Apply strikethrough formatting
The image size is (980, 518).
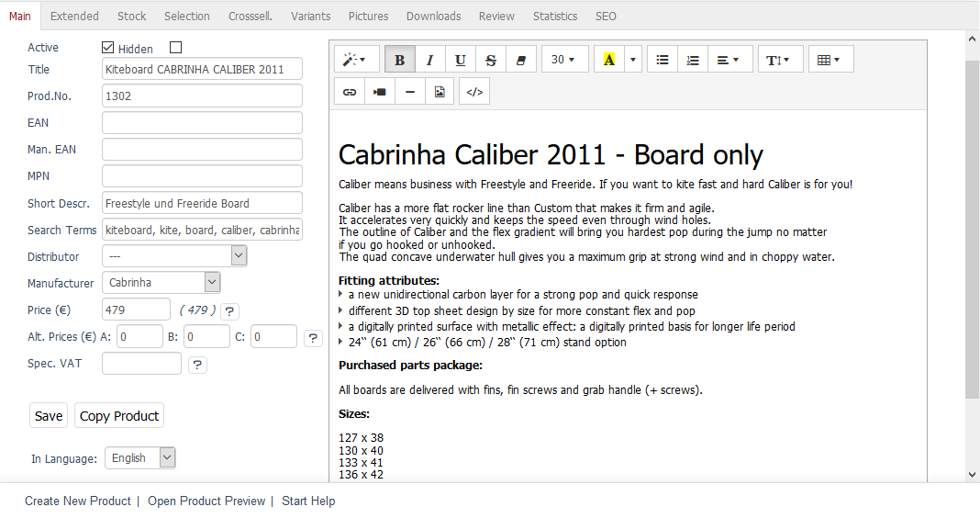[491, 60]
